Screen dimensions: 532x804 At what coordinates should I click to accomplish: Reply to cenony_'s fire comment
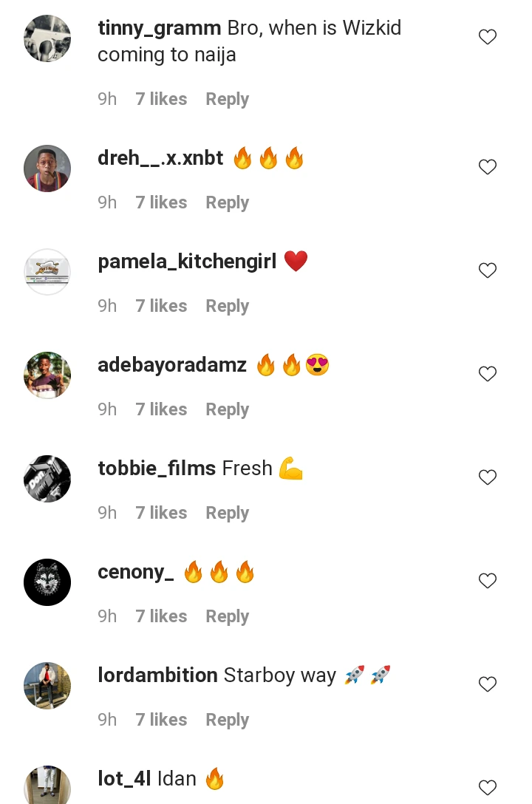coord(227,617)
